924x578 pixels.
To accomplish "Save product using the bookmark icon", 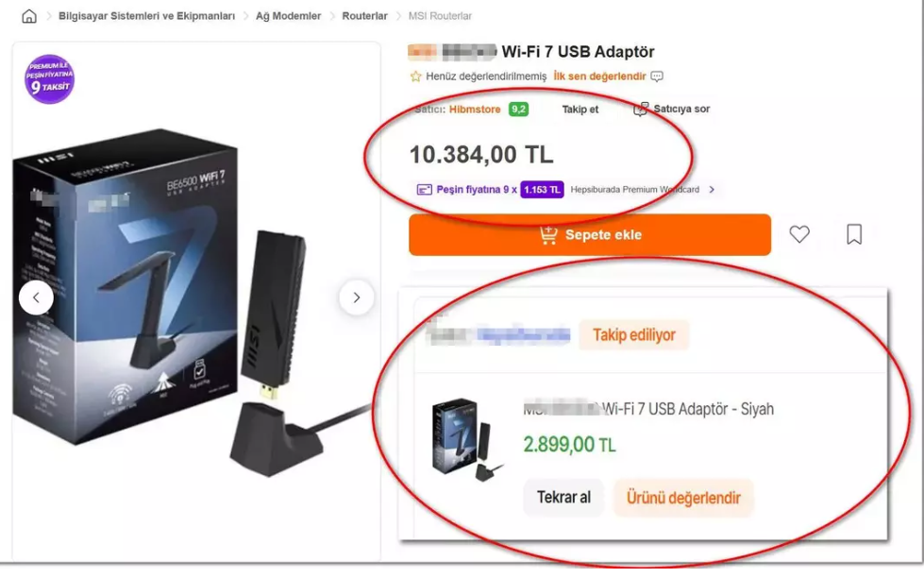I will point(854,234).
